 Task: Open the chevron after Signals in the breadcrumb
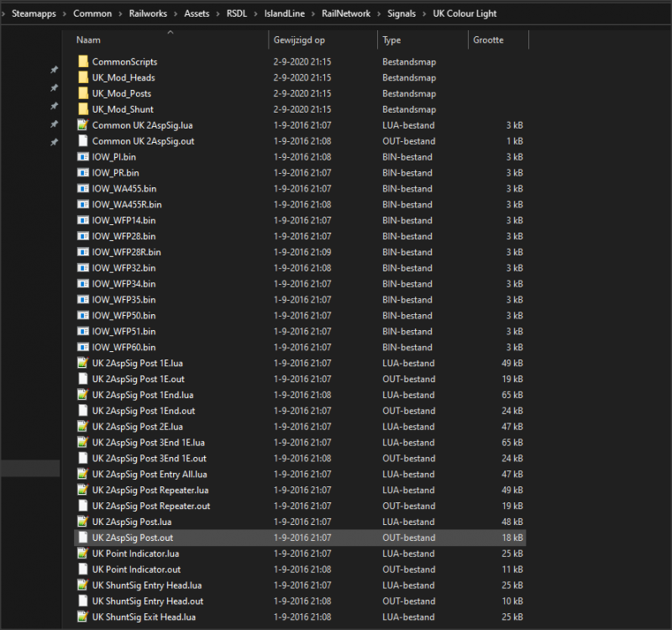[x=423, y=13]
